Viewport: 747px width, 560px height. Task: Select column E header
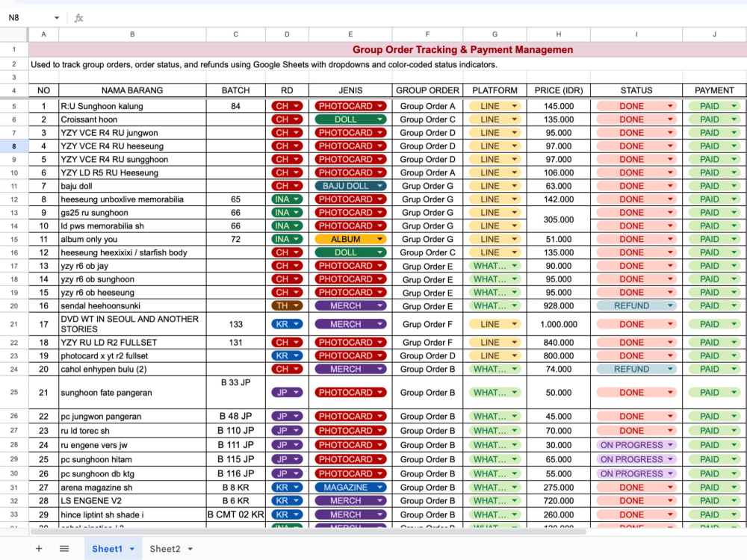[350, 34]
